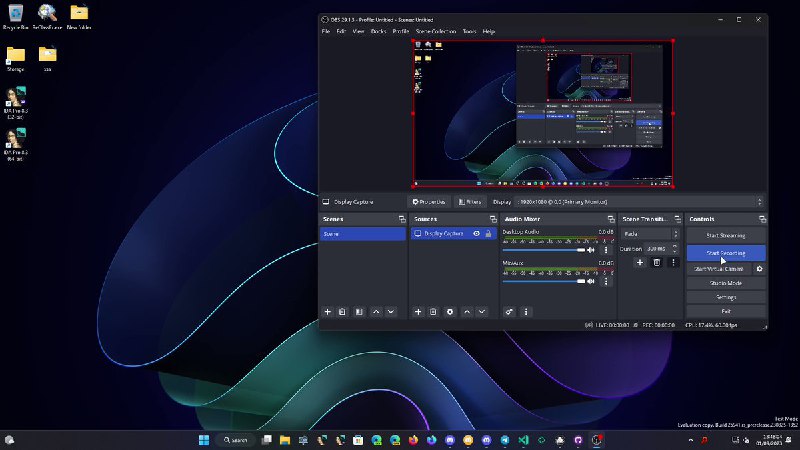The height and width of the screenshot is (450, 800).
Task: Click the Studio Mode button
Action: click(726, 283)
